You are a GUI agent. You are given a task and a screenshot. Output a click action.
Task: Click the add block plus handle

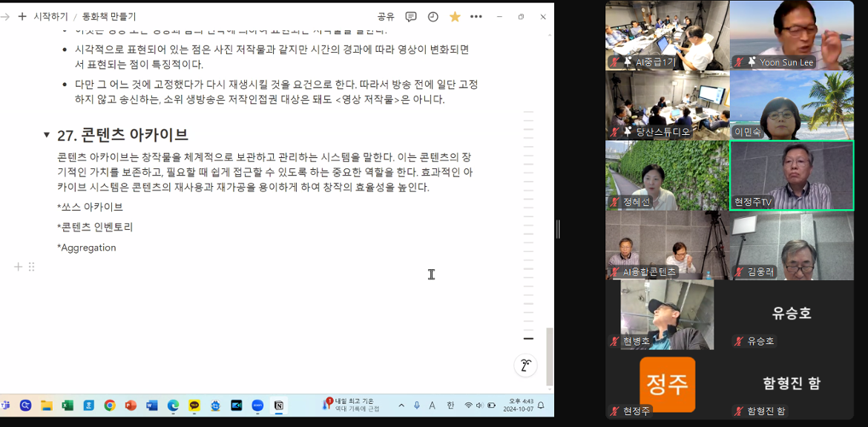coord(18,267)
